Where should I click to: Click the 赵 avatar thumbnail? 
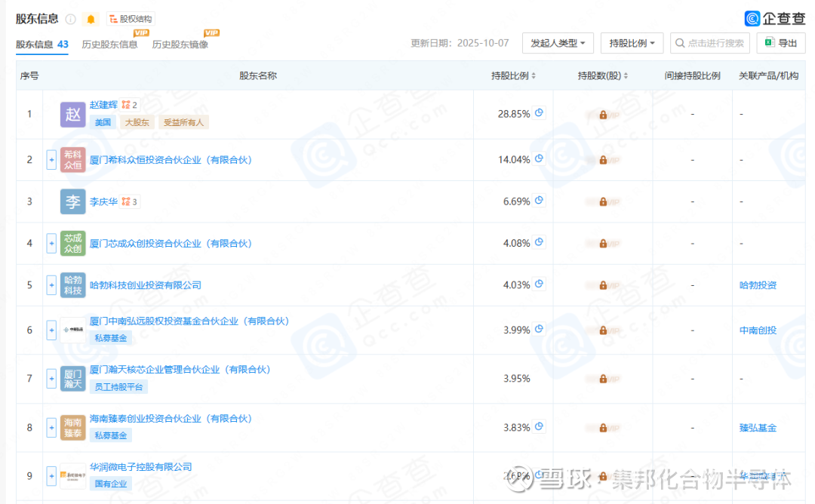(72, 115)
